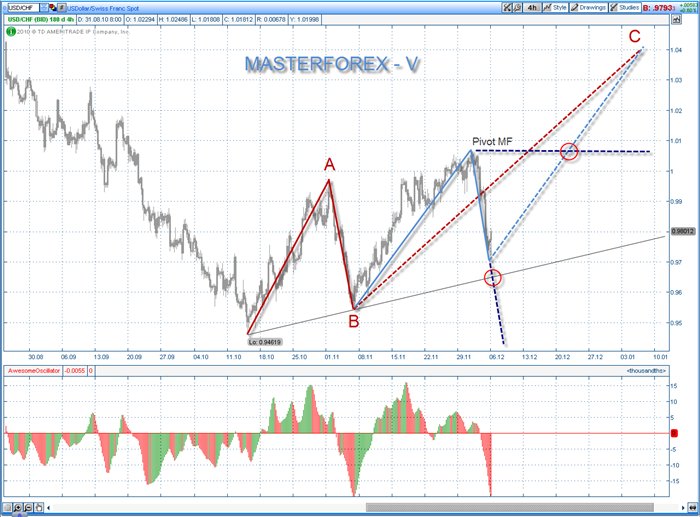
Task: Open the symbol selector dropdown arrow
Action: click(44, 8)
